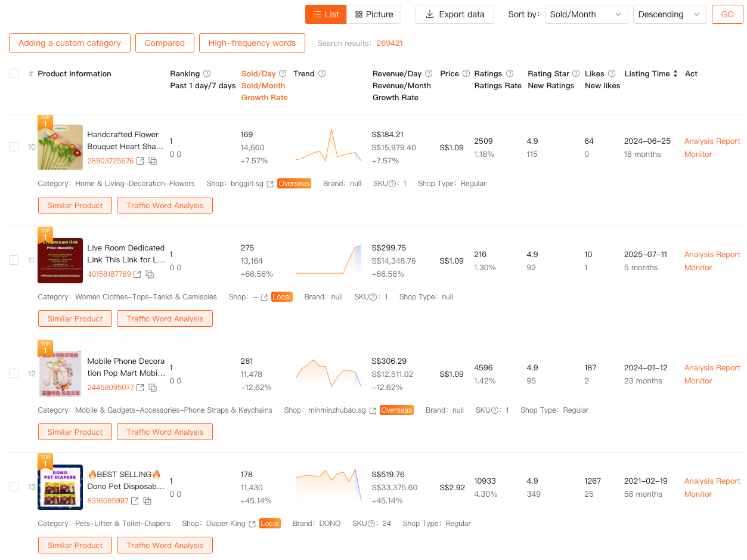Open bnggirl.sg shop external link icon
This screenshot has width=747, height=560.
pyautogui.click(x=270, y=184)
